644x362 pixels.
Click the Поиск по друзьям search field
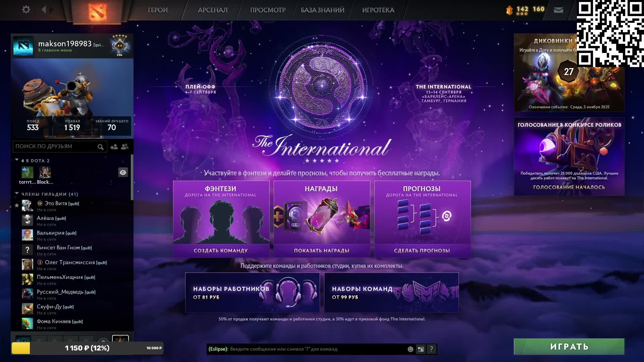[x=55, y=146]
